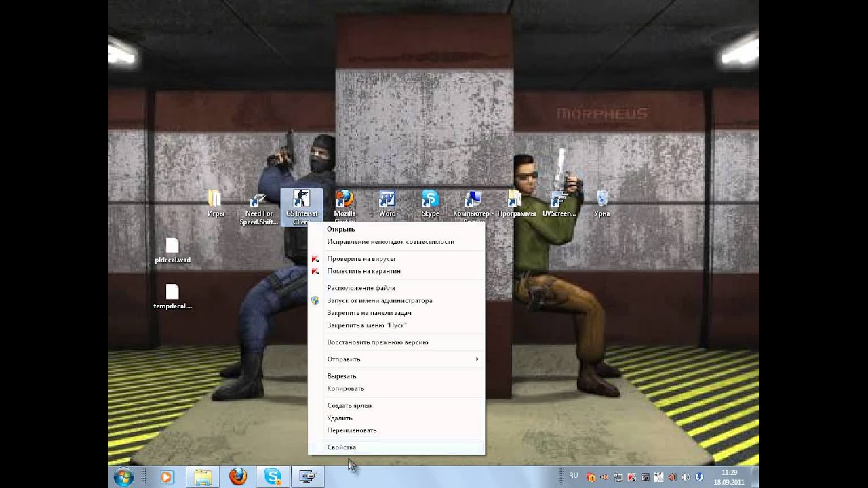This screenshot has height=488, width=868.
Task: Click the Skype desktop shortcut
Action: click(430, 203)
